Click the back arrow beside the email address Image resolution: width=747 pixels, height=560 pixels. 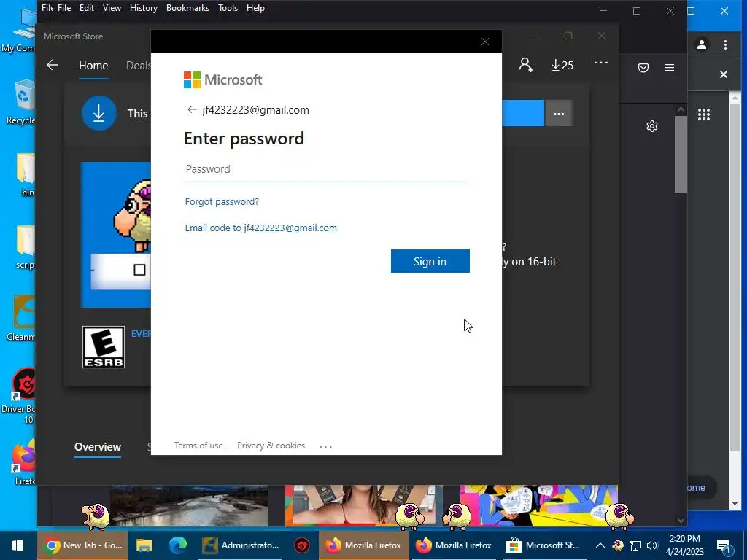(x=192, y=110)
